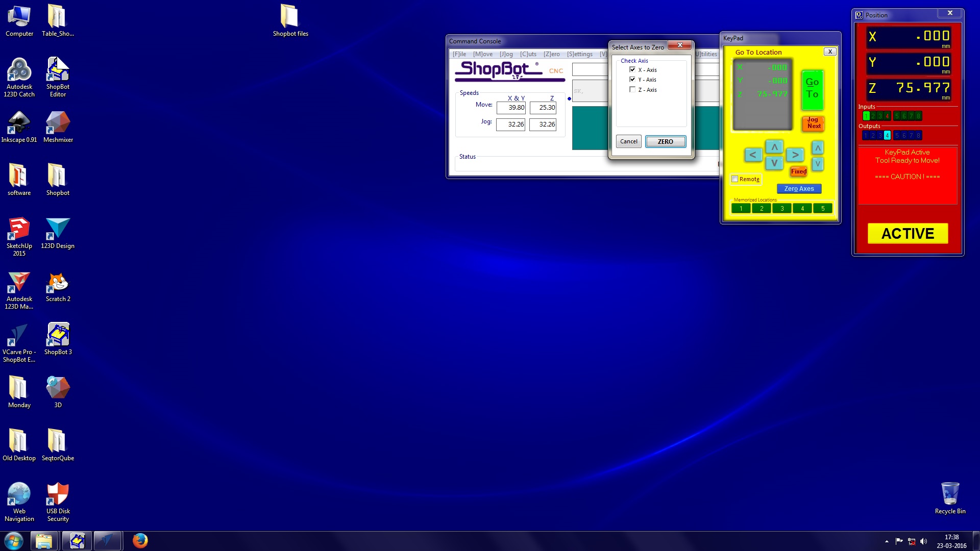Click the ZERO button in dialog

tap(665, 142)
